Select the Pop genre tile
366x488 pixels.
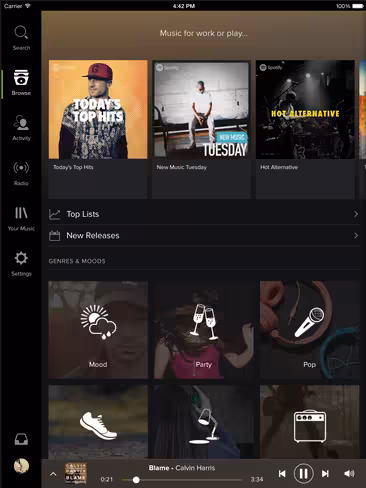coord(310,330)
